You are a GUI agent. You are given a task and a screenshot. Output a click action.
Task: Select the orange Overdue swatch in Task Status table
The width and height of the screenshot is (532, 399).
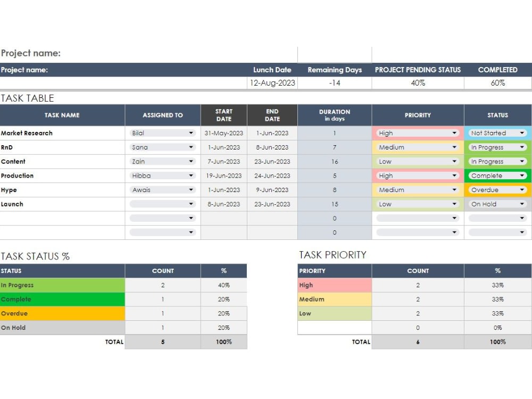[x=62, y=313]
